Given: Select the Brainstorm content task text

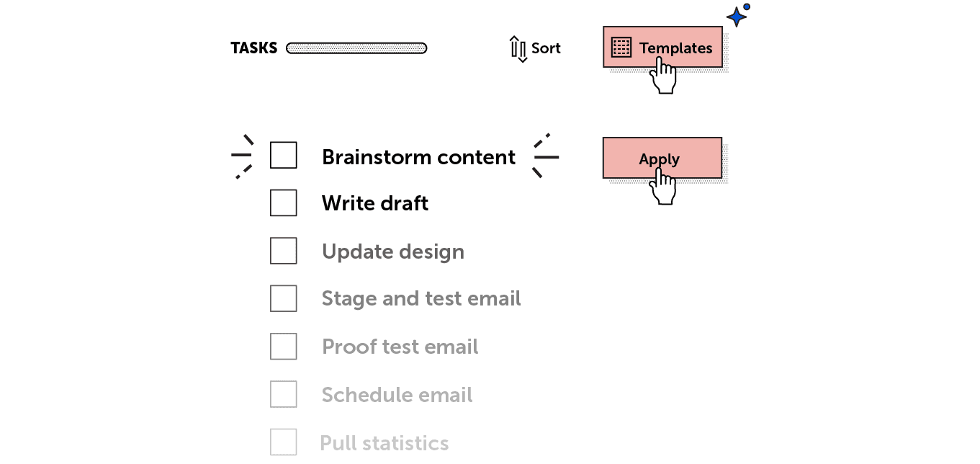Looking at the screenshot, I should click(x=418, y=157).
